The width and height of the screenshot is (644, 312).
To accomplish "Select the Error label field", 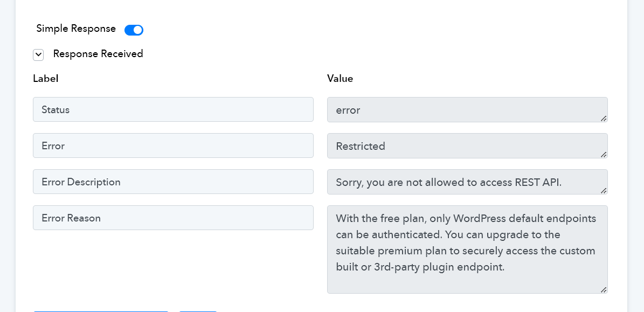I will click(173, 145).
